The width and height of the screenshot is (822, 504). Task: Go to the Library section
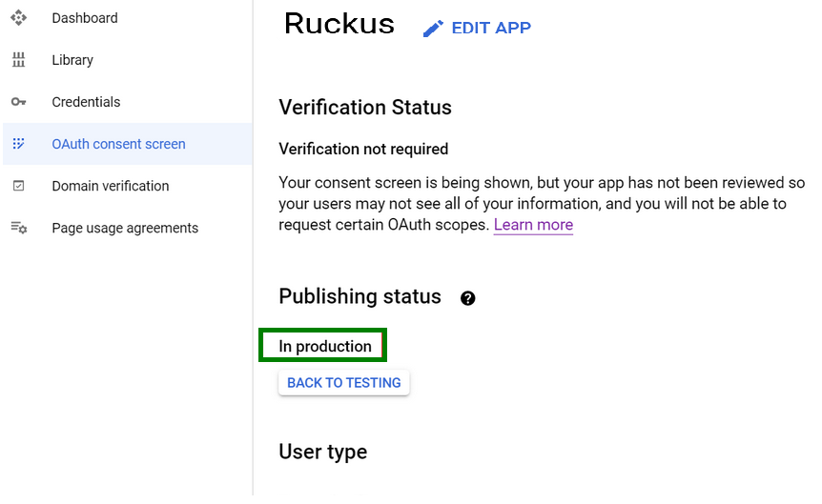[72, 60]
